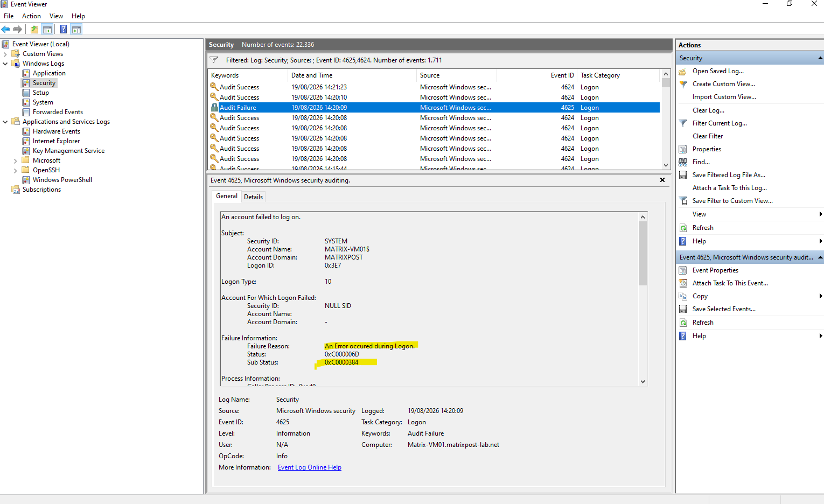Open the Action menu

coord(31,16)
